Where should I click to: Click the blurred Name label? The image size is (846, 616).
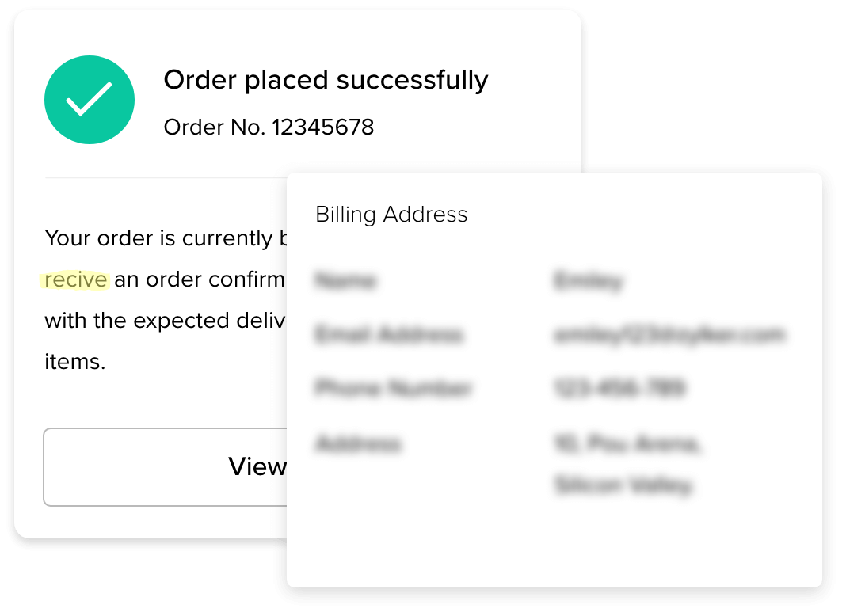click(x=346, y=281)
